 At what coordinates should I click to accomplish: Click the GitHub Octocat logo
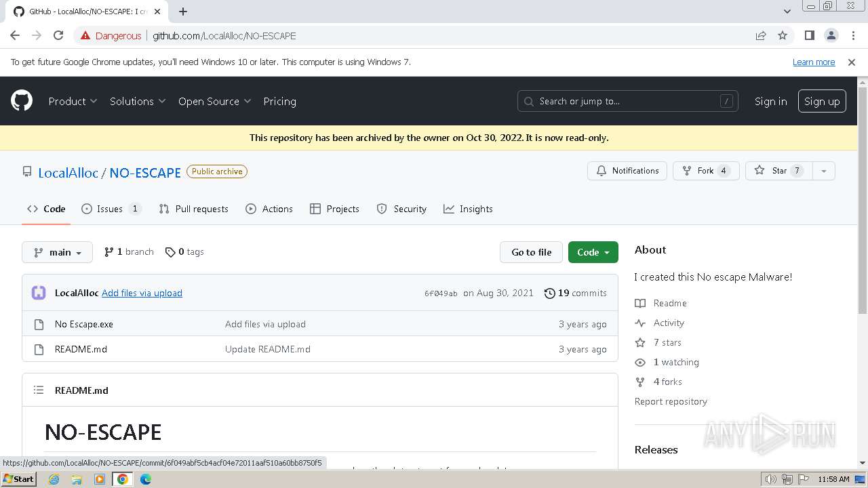22,101
